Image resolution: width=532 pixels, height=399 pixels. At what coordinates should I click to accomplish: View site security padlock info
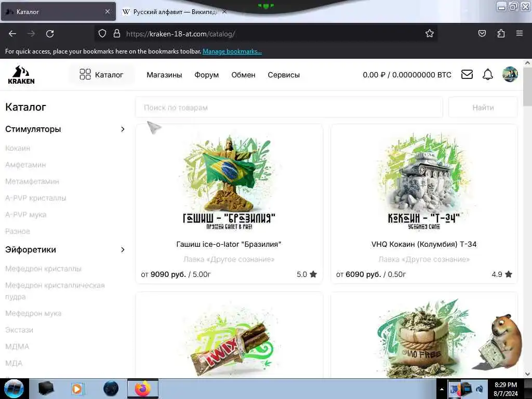pyautogui.click(x=117, y=34)
